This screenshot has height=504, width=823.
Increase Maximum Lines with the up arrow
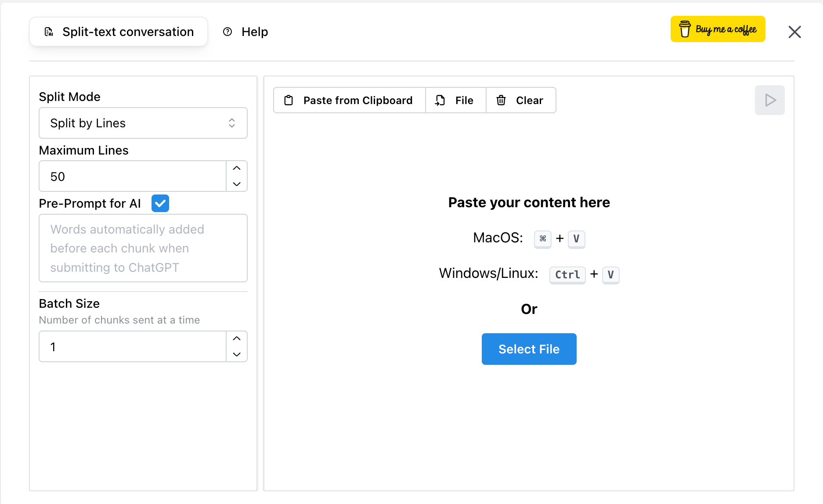pos(236,168)
